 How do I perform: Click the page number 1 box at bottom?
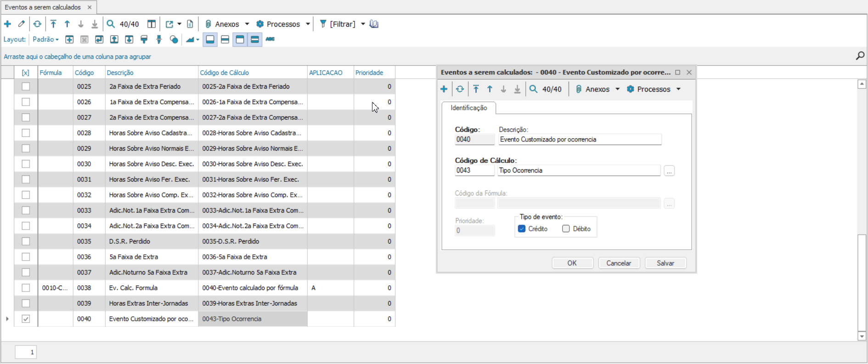tap(26, 352)
